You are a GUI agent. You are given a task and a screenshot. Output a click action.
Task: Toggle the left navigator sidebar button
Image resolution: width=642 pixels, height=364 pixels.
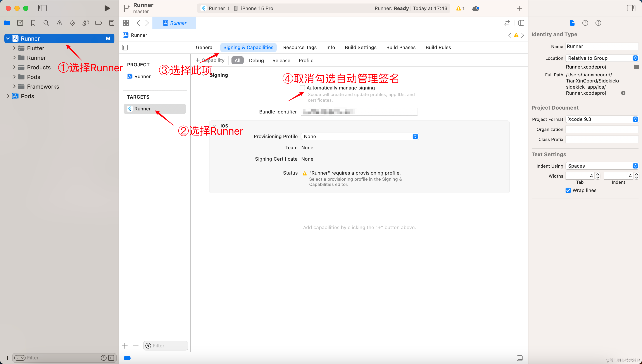(x=42, y=8)
